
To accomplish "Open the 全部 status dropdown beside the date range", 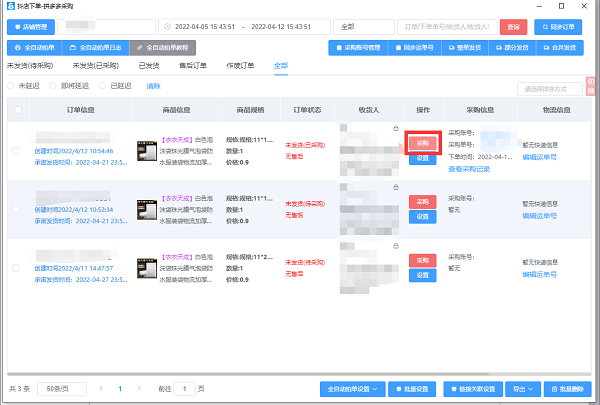I will (364, 27).
